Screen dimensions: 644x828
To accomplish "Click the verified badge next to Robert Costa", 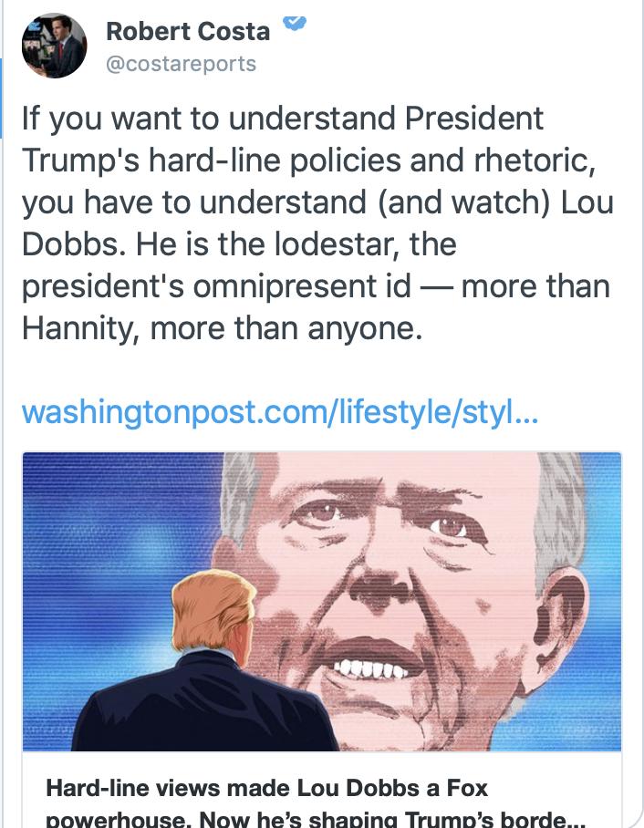I will (295, 22).
